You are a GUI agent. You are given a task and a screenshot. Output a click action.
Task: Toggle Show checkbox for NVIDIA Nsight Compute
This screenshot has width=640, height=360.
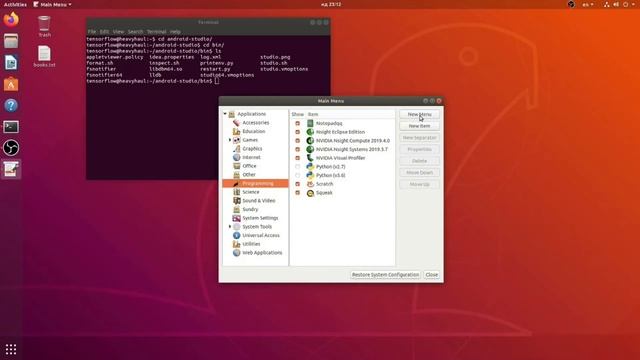pyautogui.click(x=298, y=140)
